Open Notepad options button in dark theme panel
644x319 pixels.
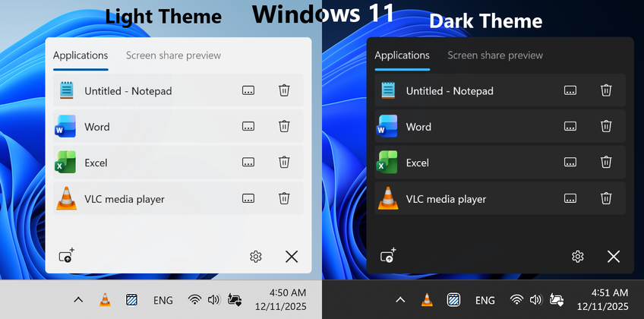point(570,90)
